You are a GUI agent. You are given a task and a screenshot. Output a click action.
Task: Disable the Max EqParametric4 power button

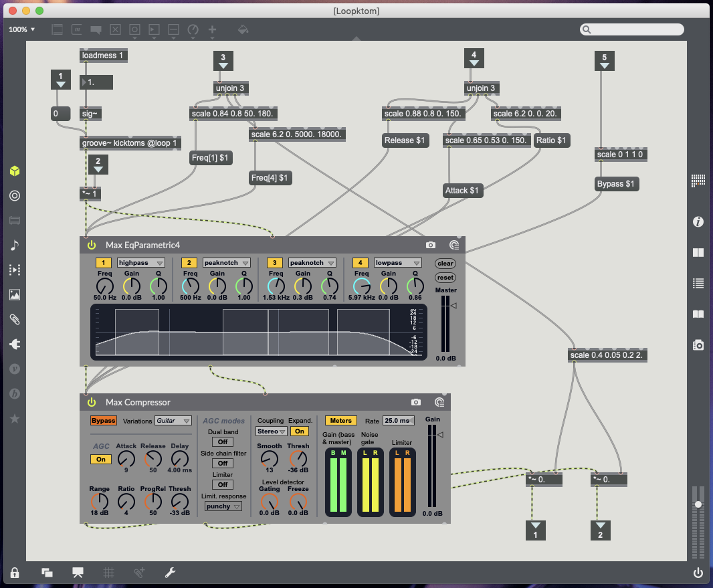[92, 246]
